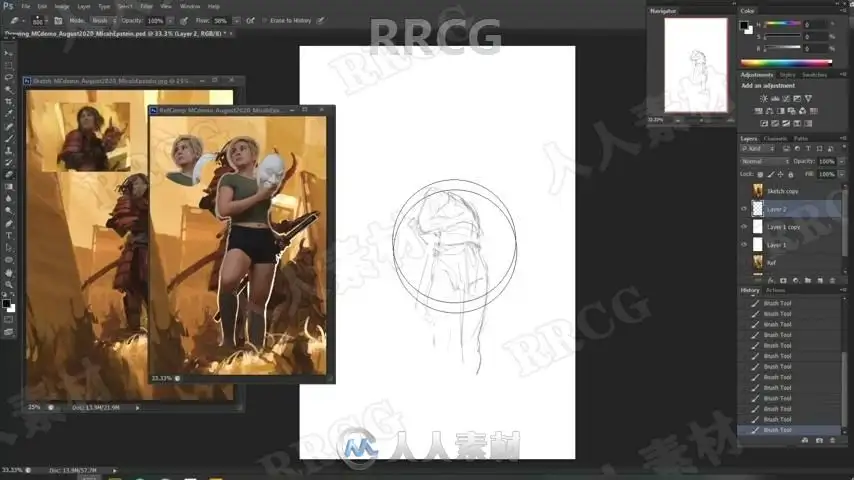Select the Eyedropper tool
Image resolution: width=854 pixels, height=480 pixels.
pyautogui.click(x=9, y=113)
